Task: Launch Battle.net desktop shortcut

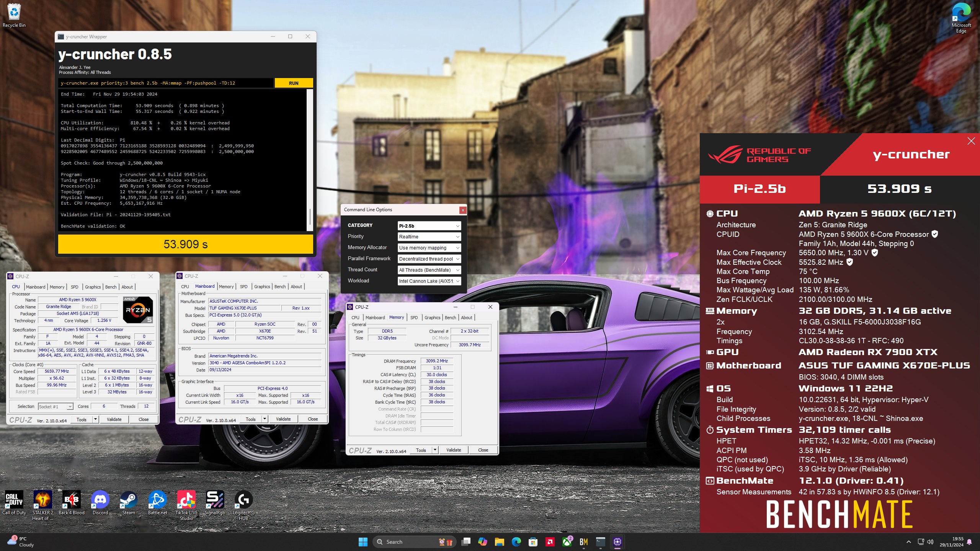Action: click(x=157, y=503)
